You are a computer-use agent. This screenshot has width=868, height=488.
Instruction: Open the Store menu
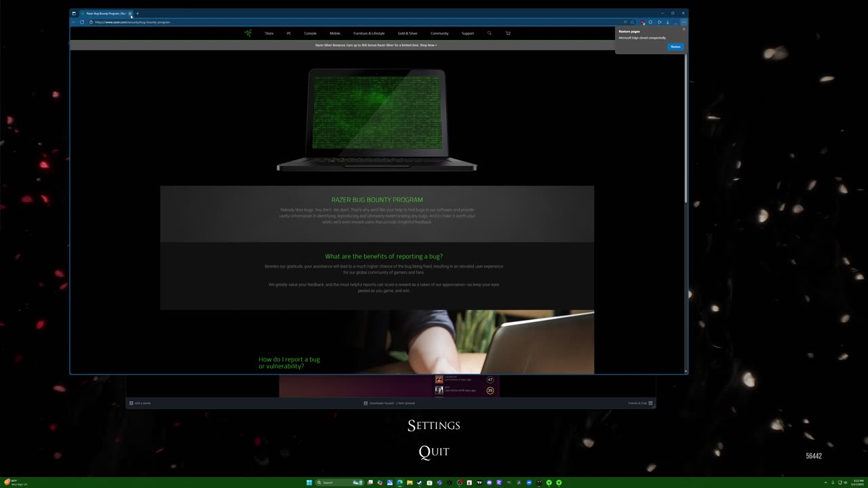click(x=269, y=33)
